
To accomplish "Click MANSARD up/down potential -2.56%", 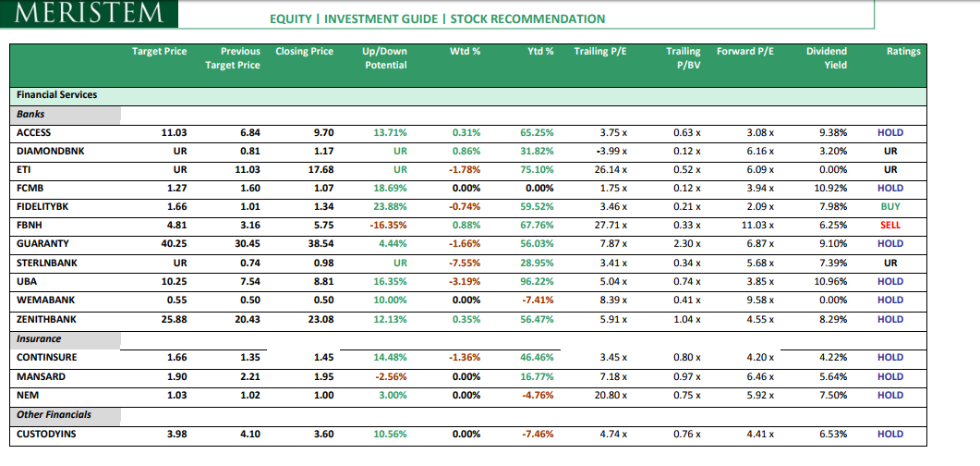I will click(392, 376).
